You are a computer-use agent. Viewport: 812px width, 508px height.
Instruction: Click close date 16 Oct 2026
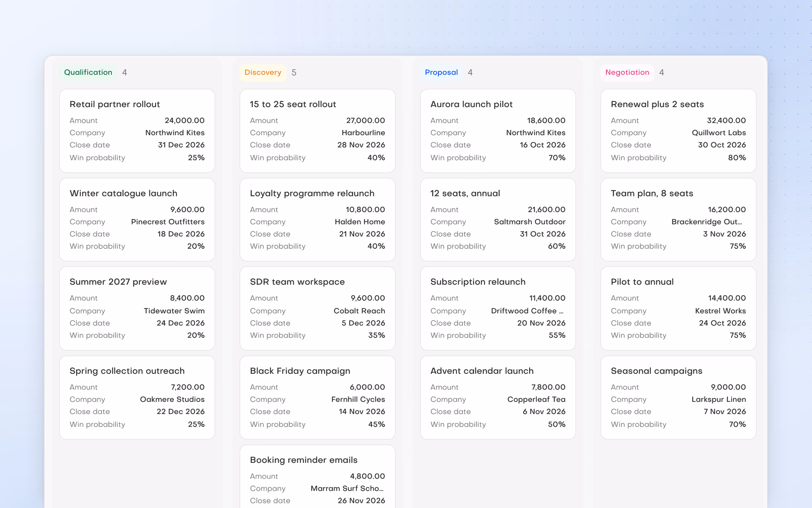click(543, 145)
